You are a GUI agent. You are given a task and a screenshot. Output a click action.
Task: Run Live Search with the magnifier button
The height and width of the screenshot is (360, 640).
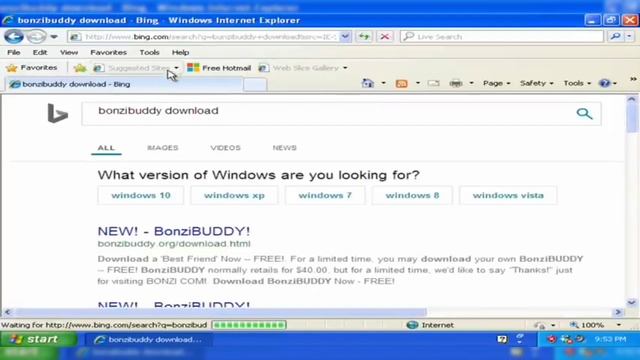616,37
